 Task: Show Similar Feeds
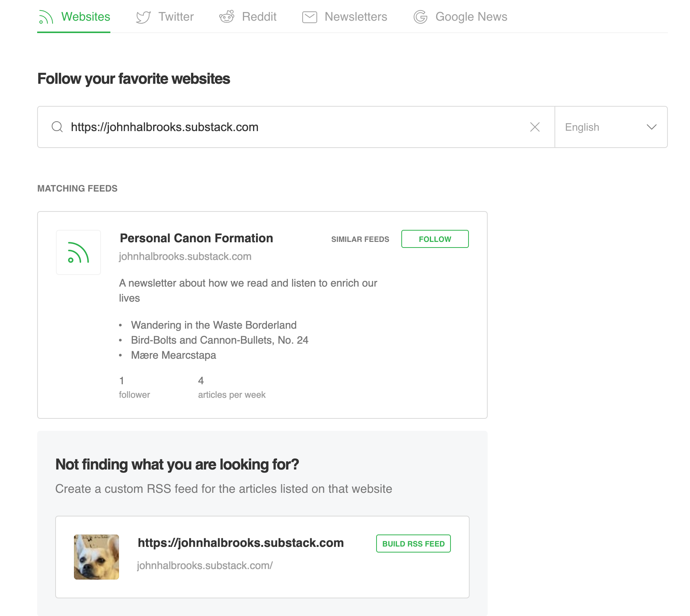coord(360,239)
